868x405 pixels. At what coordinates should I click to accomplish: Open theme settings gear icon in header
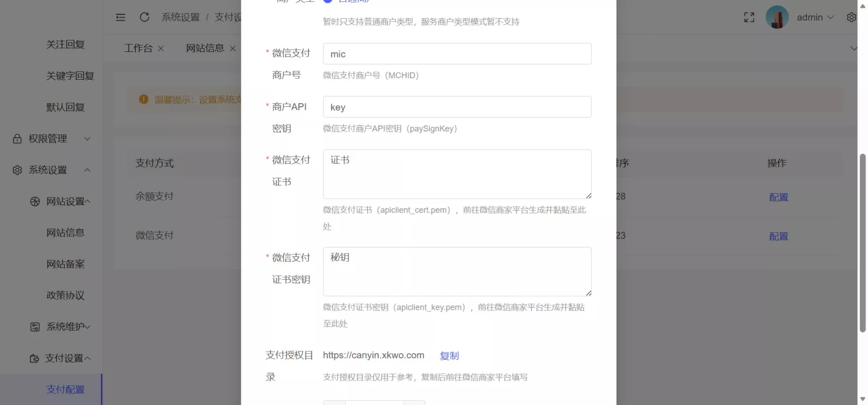point(851,17)
